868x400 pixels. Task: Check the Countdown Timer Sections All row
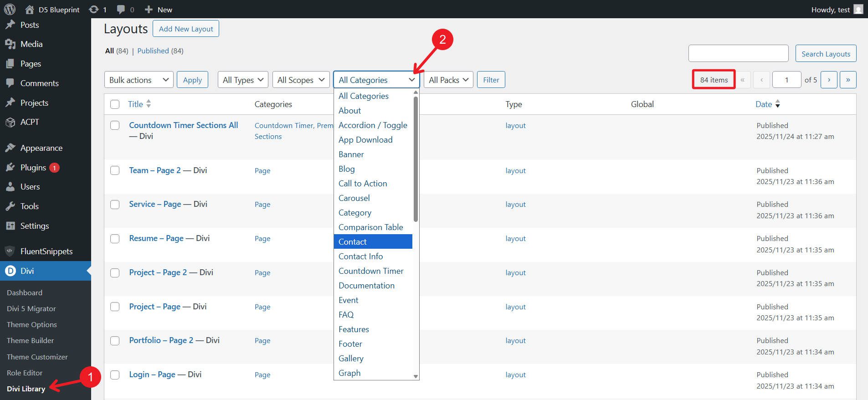pyautogui.click(x=115, y=125)
